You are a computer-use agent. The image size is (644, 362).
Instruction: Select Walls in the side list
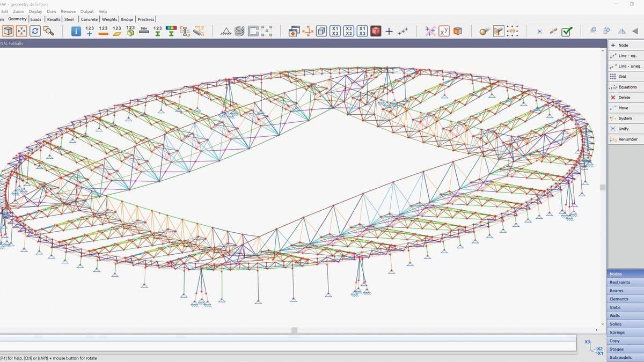625,316
